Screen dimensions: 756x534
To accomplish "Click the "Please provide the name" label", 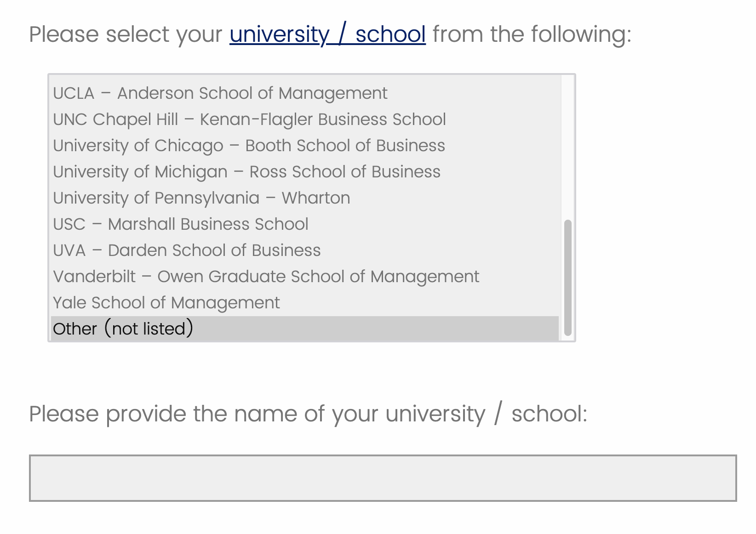I will tap(308, 414).
